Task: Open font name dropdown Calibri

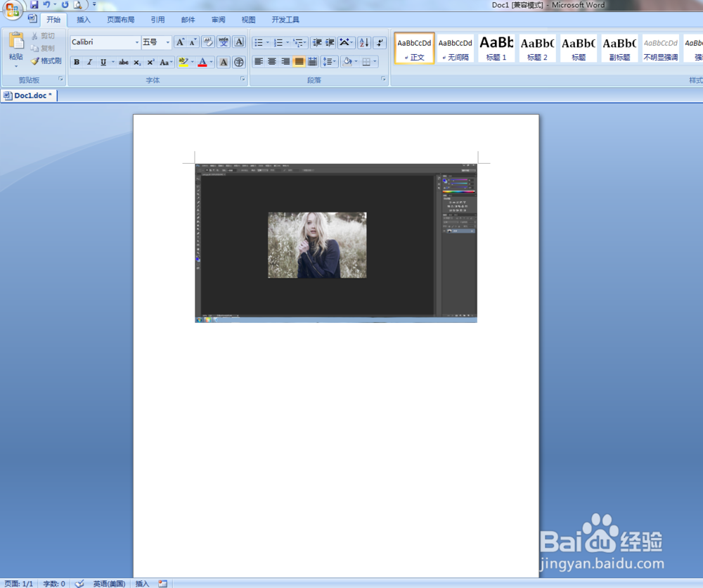Action: coord(137,42)
